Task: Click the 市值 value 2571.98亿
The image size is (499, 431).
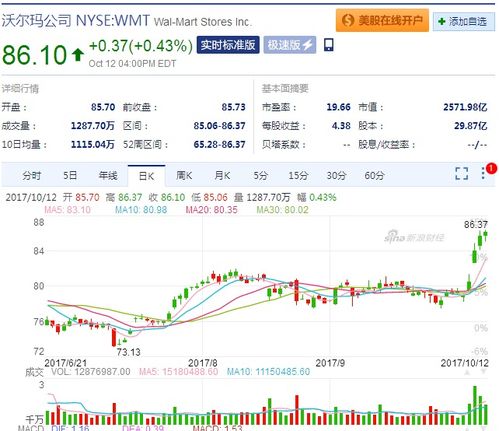Action: [465, 107]
